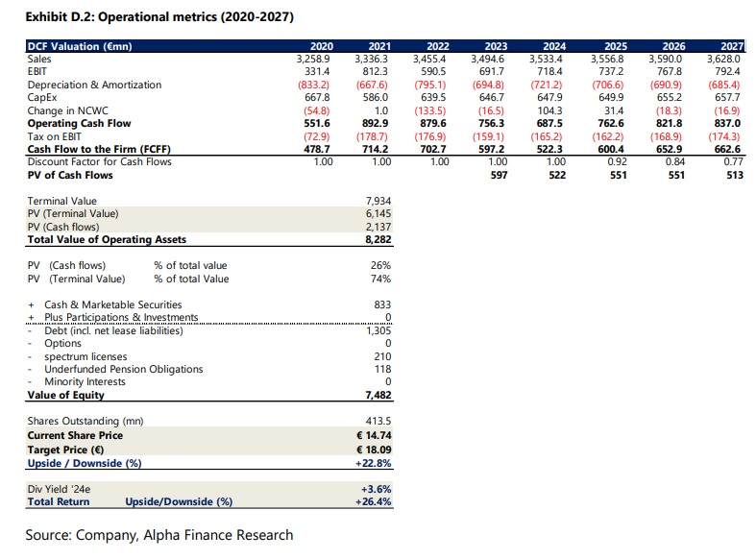Viewport: 756px width, 559px height.
Task: Click the spectrum licenses value 210
Action: (x=383, y=356)
